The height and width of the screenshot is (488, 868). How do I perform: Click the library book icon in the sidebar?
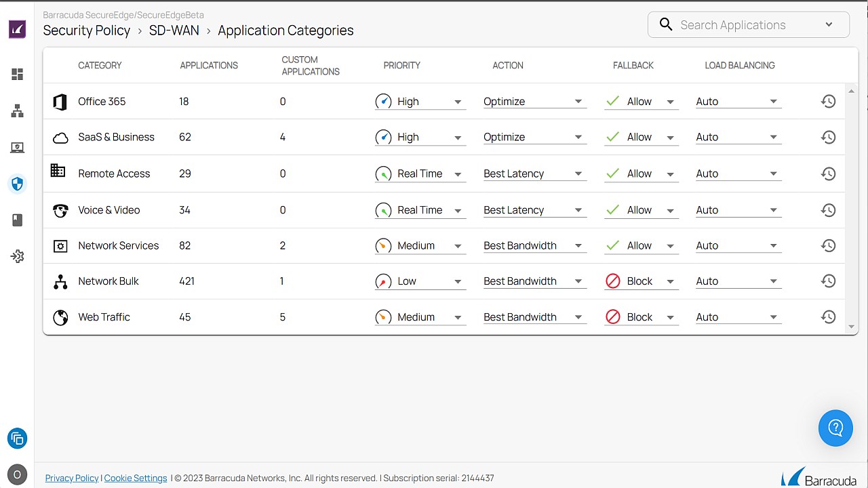[18, 220]
